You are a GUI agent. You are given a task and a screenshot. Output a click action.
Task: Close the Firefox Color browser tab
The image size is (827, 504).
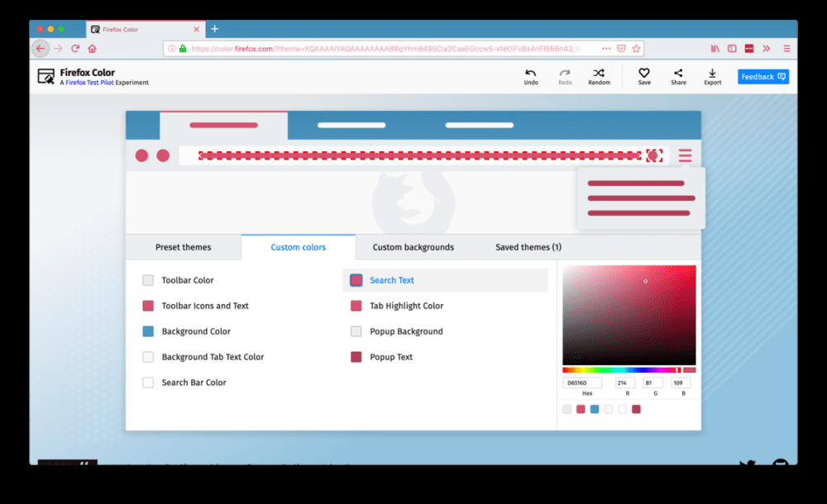[x=196, y=30]
